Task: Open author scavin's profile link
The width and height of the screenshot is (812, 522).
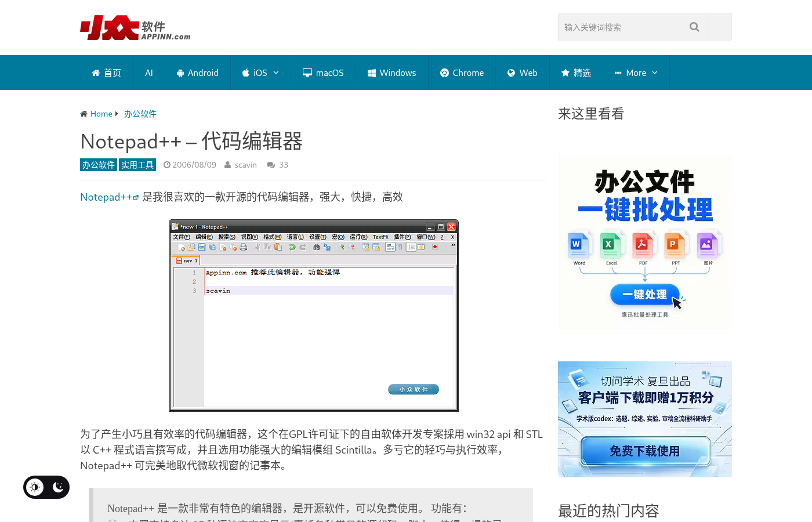Action: [x=245, y=165]
